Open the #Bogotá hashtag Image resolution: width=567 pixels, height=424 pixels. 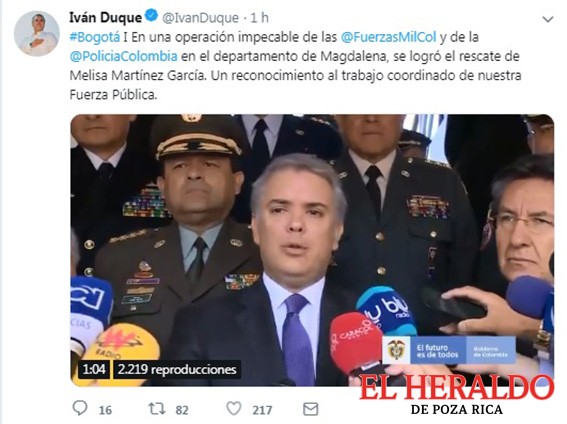click(x=94, y=37)
